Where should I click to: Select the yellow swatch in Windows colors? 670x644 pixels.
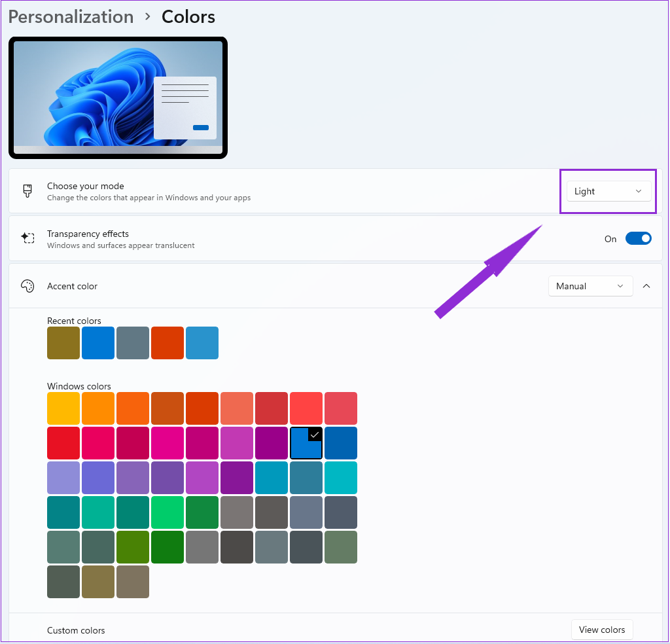click(x=63, y=408)
